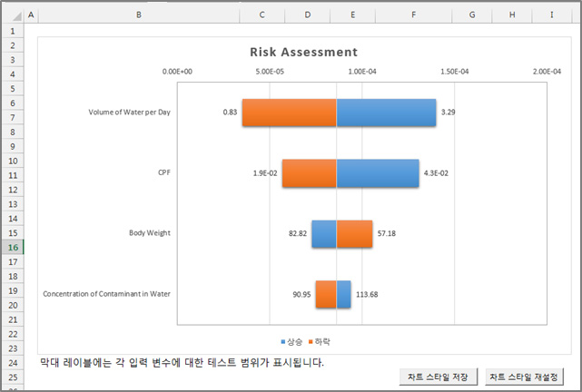Select column E header
Image resolution: width=582 pixels, height=392 pixels.
click(352, 15)
